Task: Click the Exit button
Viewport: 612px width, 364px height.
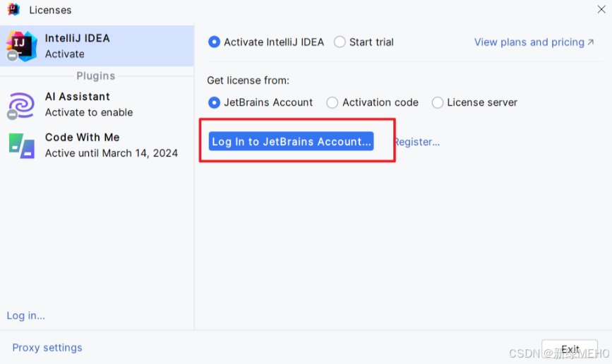Action: [570, 349]
